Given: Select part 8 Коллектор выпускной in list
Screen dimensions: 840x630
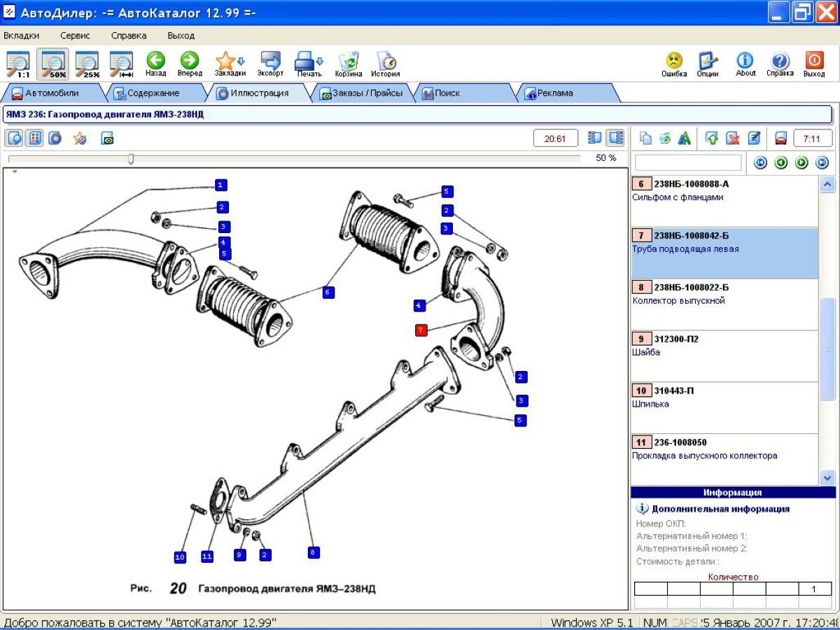Looking at the screenshot, I should [723, 294].
